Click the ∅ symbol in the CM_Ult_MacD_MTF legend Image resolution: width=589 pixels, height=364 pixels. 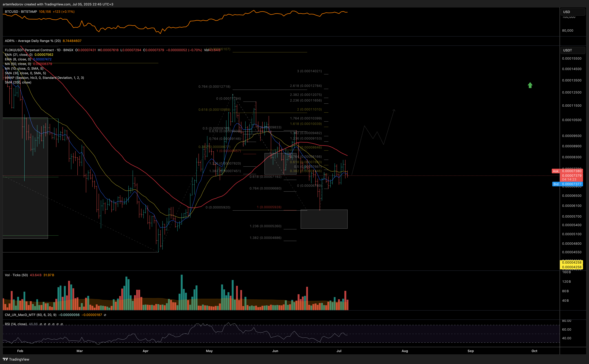(x=105, y=315)
